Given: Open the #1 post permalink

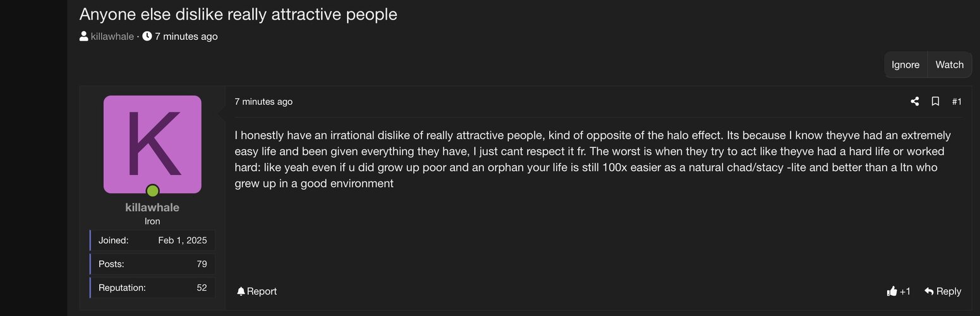Looking at the screenshot, I should (957, 102).
